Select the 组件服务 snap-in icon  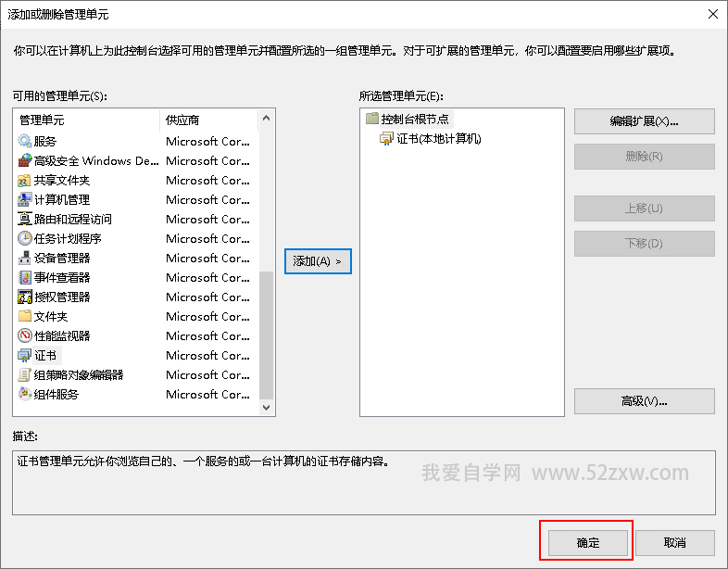pos(25,395)
